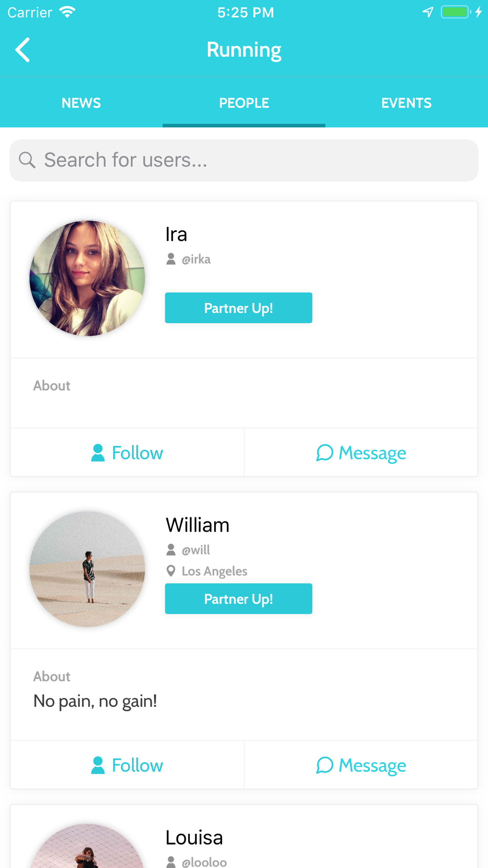
Task: Open William's profile photo
Action: click(x=87, y=569)
